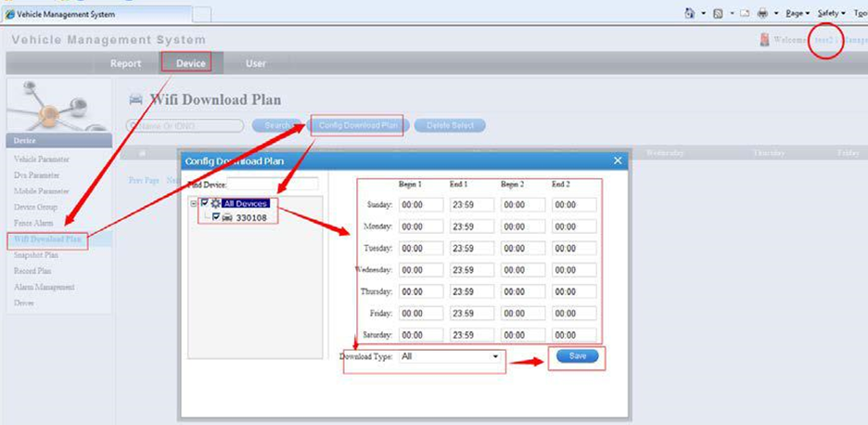The height and width of the screenshot is (425, 868).
Task: Click the car icon beside Wifi Download Plan title
Action: [135, 99]
